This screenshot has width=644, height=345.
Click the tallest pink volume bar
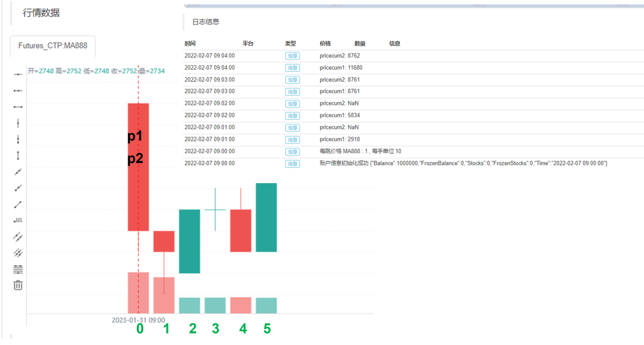pos(138,293)
